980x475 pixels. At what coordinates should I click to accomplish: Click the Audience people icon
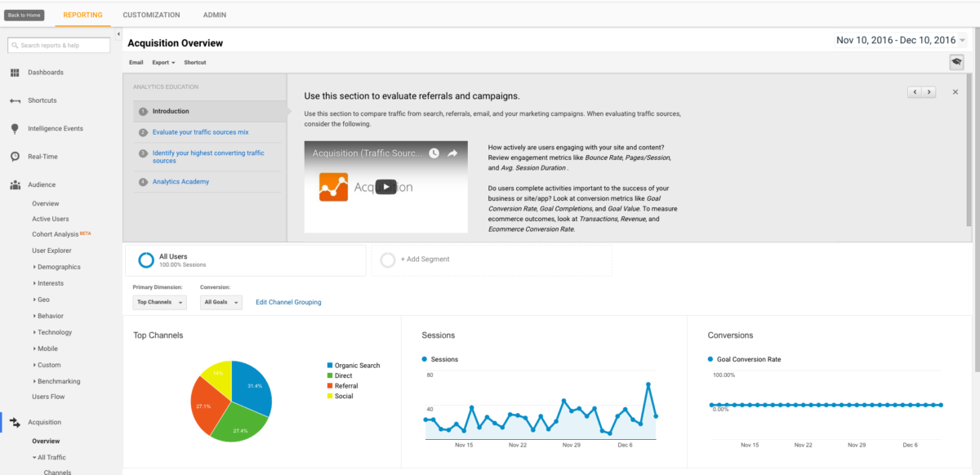coord(15,185)
